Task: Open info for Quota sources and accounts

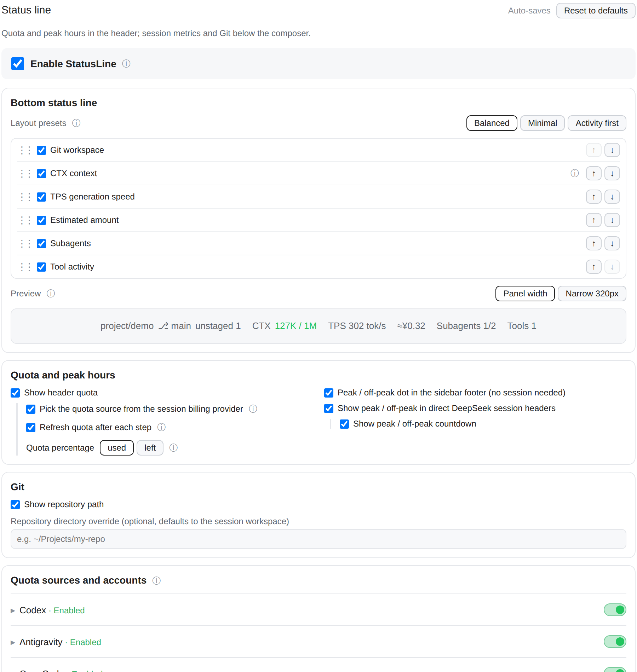Action: (x=156, y=581)
